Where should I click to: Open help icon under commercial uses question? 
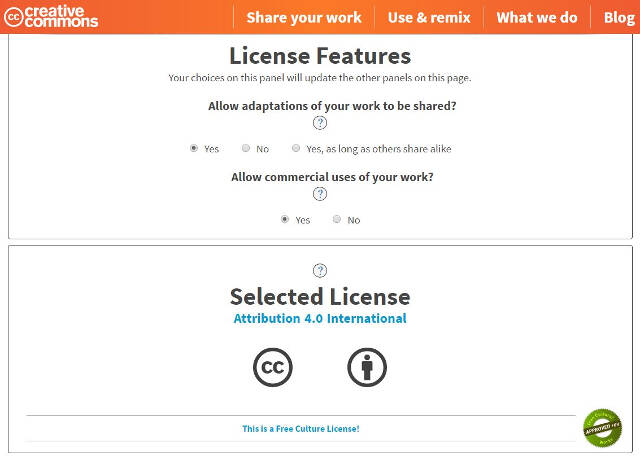[320, 194]
